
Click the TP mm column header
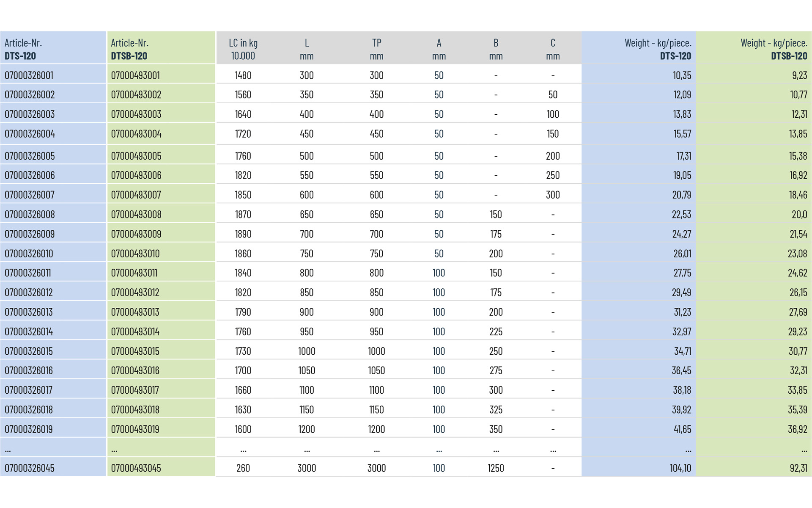(x=376, y=49)
